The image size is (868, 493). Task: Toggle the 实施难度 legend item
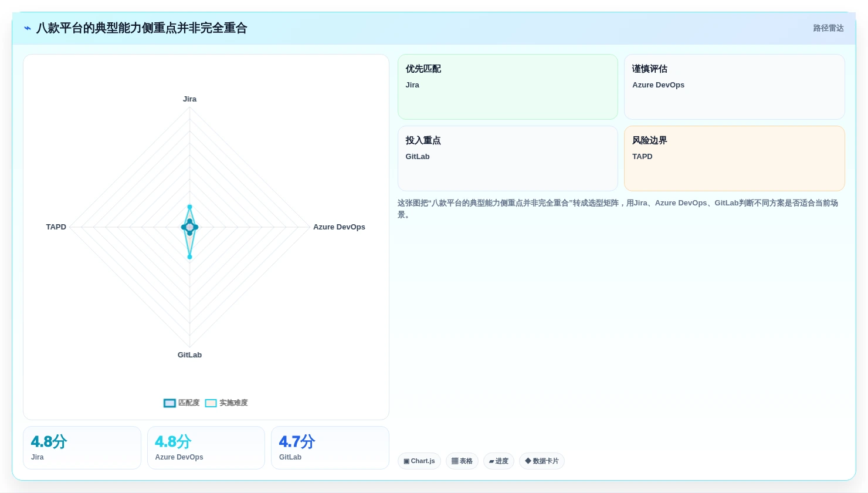pyautogui.click(x=226, y=403)
